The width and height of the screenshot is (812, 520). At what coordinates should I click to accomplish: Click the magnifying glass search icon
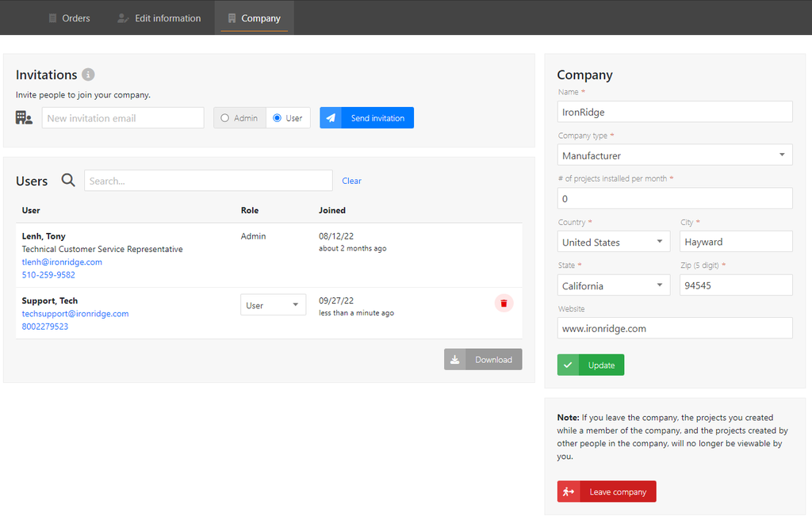pos(68,181)
